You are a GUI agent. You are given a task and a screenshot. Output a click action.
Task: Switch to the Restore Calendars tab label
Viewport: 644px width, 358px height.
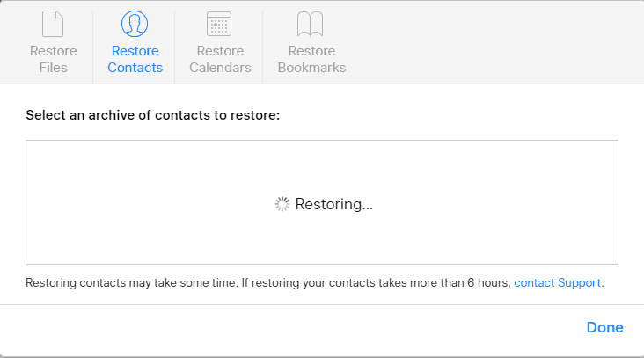tap(220, 59)
